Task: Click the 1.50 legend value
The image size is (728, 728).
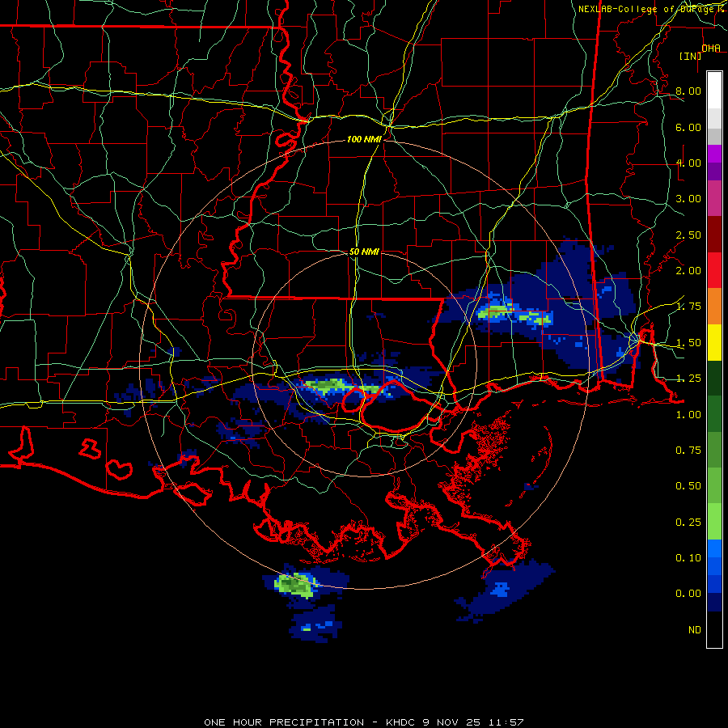Action: [688, 343]
